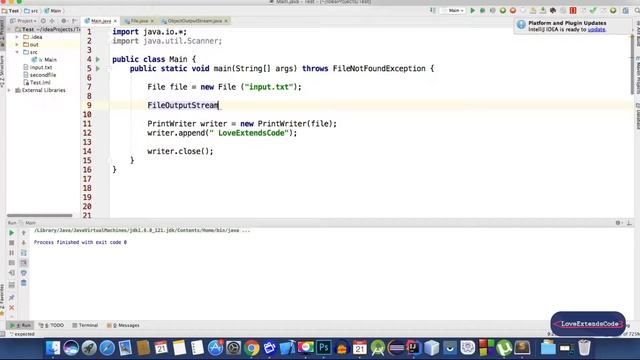Click the update link in notification
The width and height of the screenshot is (640, 360).
pos(596,29)
